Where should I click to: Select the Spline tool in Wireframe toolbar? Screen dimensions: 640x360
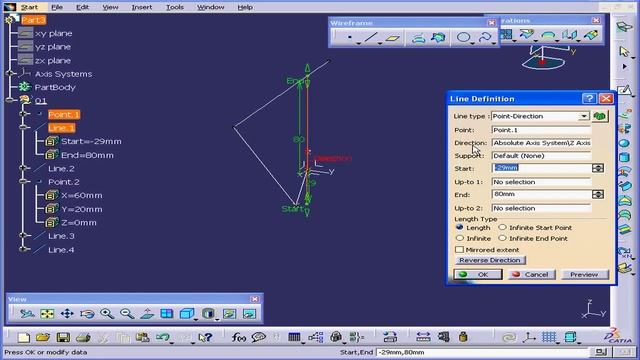[x=485, y=38]
